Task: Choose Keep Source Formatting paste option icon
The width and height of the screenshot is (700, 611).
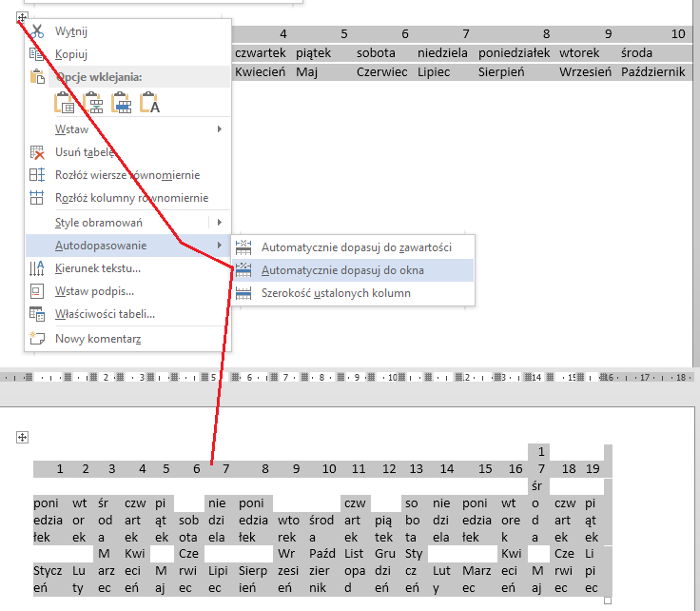Action: (x=65, y=103)
